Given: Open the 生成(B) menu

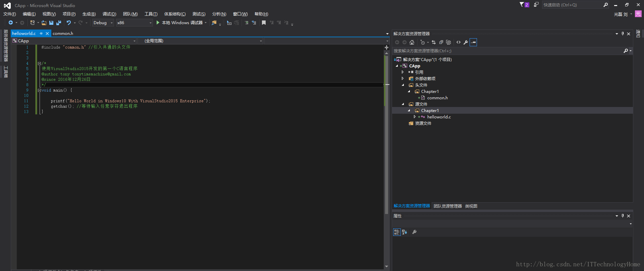Looking at the screenshot, I should 89,14.
